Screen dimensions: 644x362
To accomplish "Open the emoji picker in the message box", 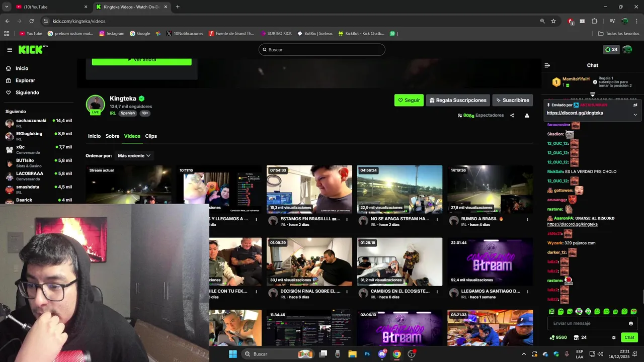I will [631, 323].
